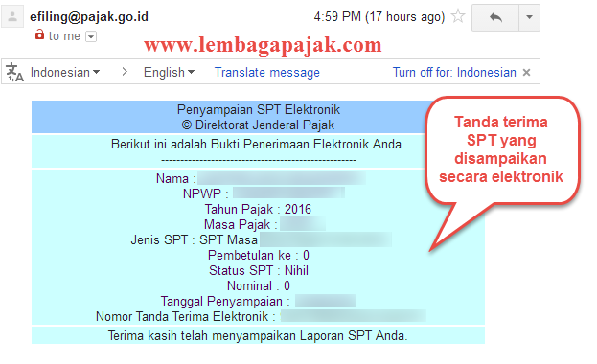
Task: Click the '4:59 PM (17 hours ago)' timestamp
Action: tap(379, 16)
